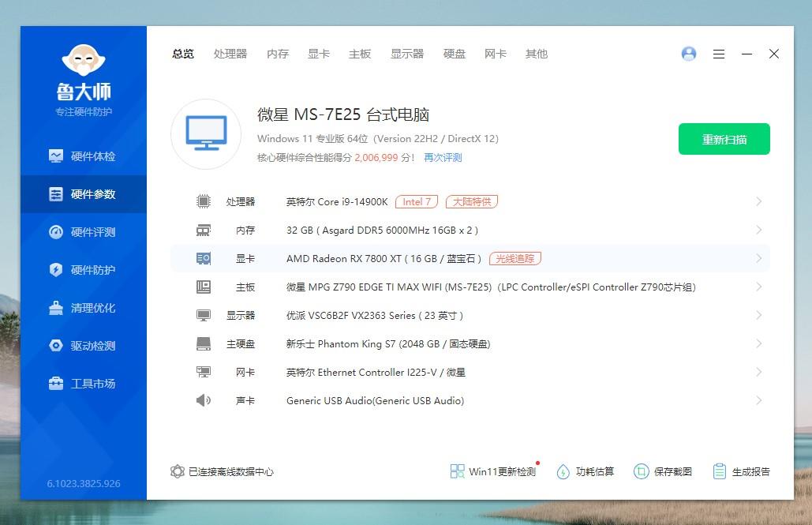The image size is (812, 525).
Task: Click the 硬件防护 shield icon
Action: tap(56, 269)
